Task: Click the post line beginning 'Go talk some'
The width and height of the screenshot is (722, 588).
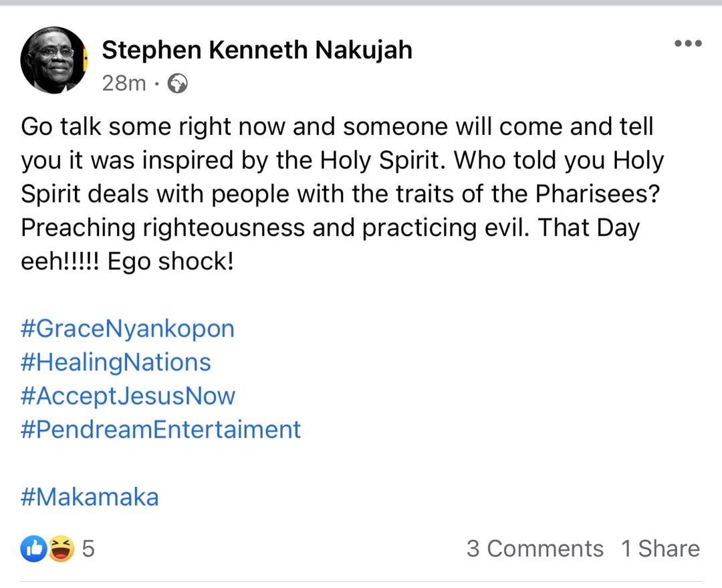Action: (337, 127)
